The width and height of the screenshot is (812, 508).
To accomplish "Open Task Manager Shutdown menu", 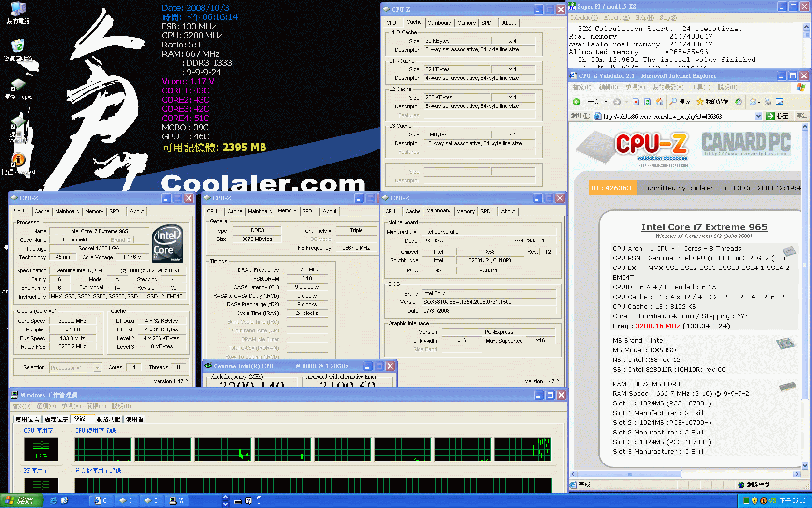I will pyautogui.click(x=96, y=406).
